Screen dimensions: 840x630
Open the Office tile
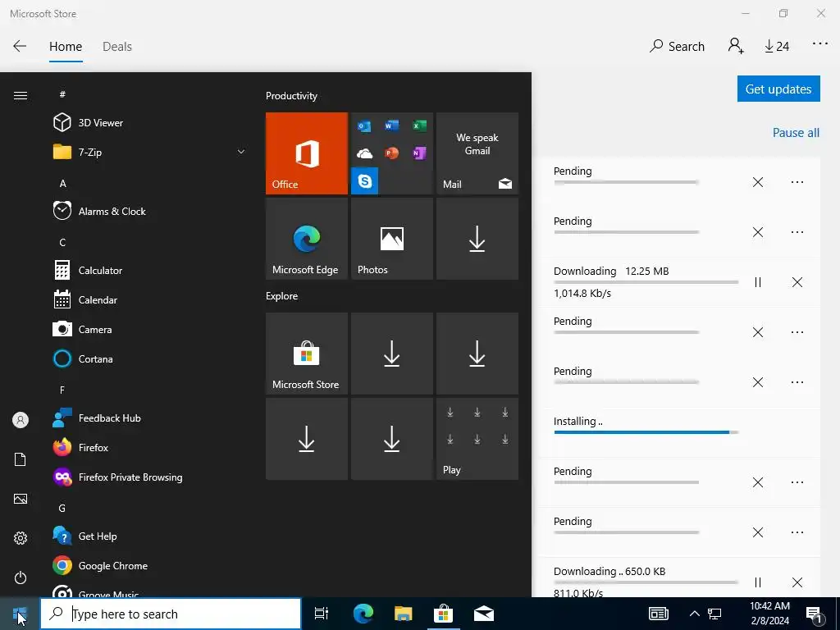click(x=307, y=153)
